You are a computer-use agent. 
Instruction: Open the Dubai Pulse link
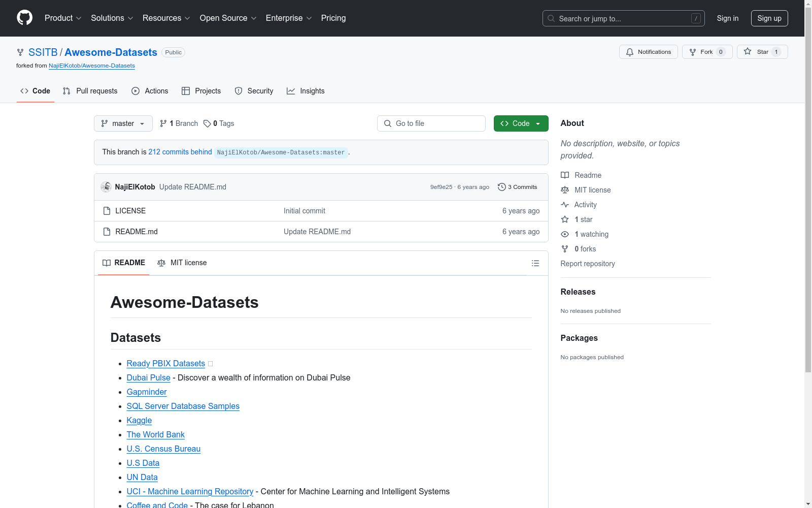click(149, 377)
